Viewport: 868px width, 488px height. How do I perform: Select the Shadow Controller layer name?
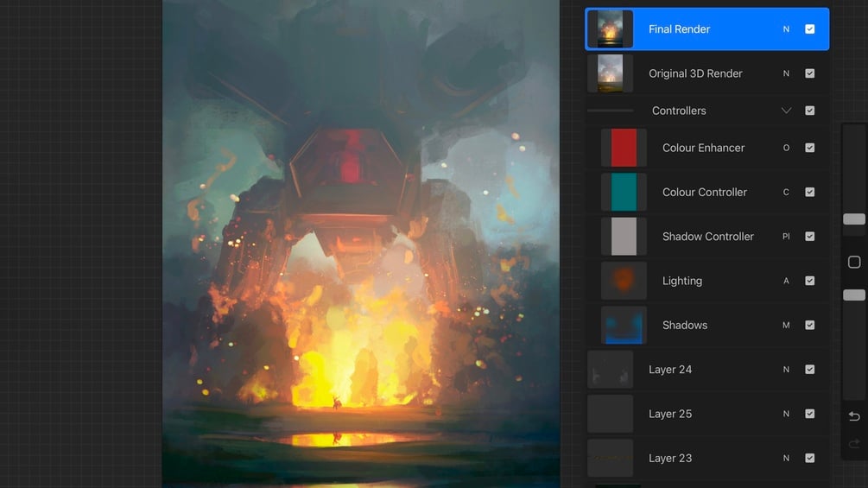tap(708, 237)
